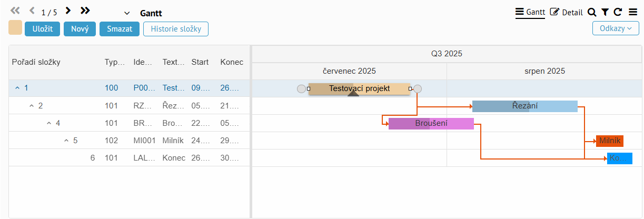Viewport: 644px width, 219px height.
Task: Open the dropdown chevron next to Gantt title
Action: (127, 13)
